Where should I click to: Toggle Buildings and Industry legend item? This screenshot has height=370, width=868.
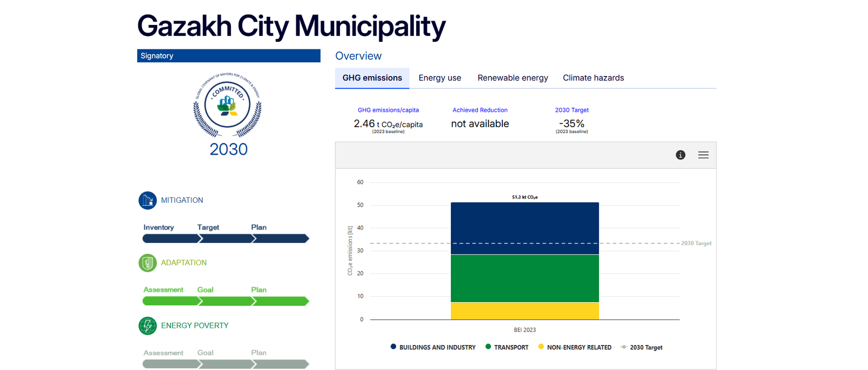coord(433,347)
